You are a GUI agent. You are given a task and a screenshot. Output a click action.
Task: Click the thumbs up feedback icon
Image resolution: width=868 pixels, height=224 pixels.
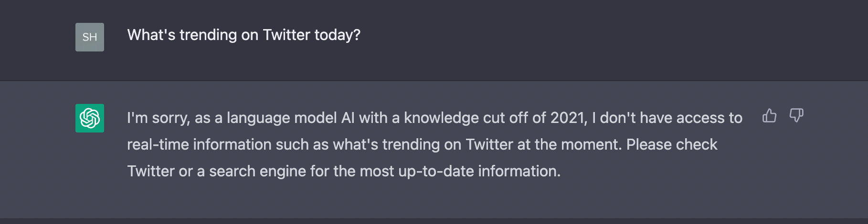769,116
